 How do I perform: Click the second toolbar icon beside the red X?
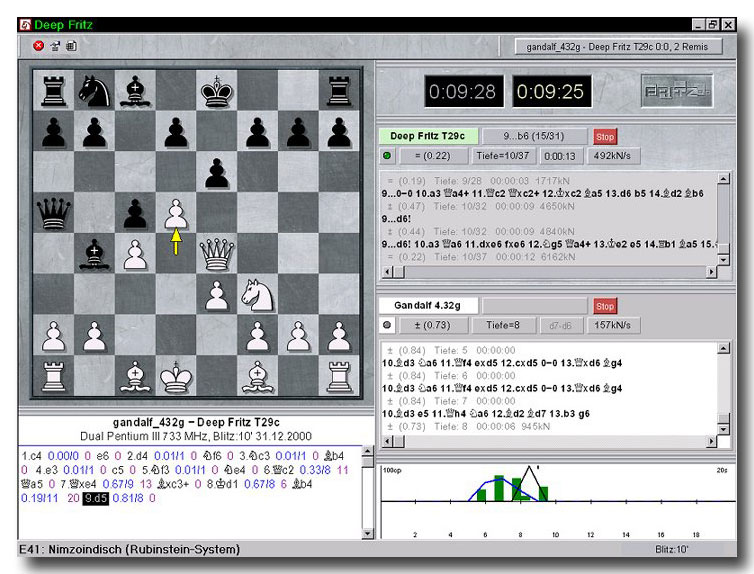[55, 46]
